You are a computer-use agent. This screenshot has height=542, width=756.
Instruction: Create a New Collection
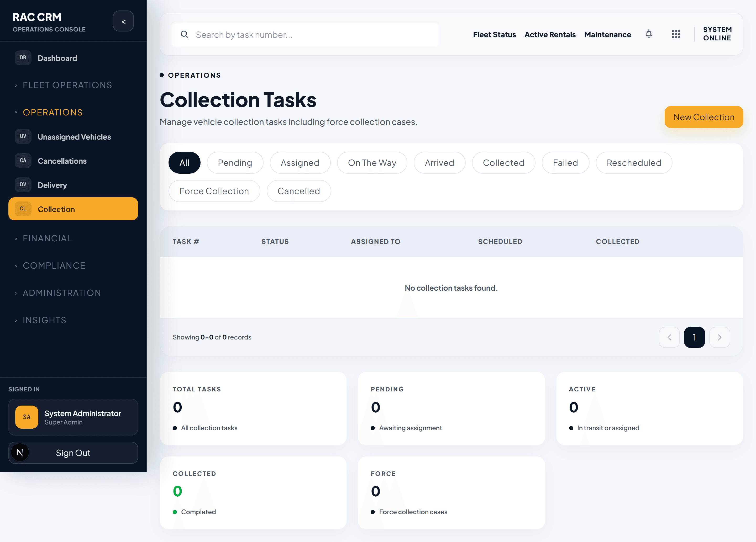[x=704, y=117]
